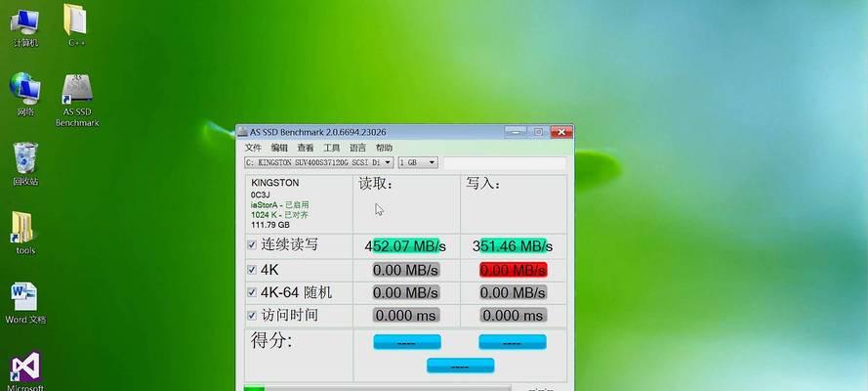Click the KINGSTON drive name text
The image size is (868, 391).
click(274, 183)
